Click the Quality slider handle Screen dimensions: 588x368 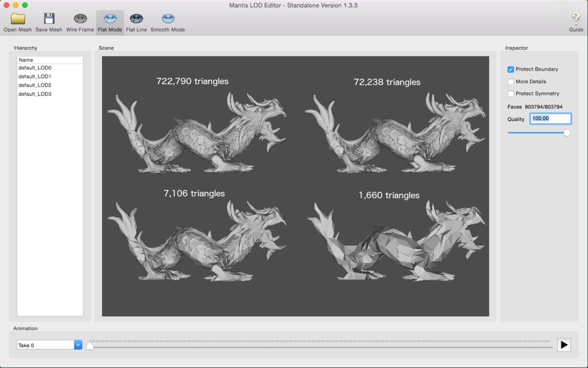(566, 133)
